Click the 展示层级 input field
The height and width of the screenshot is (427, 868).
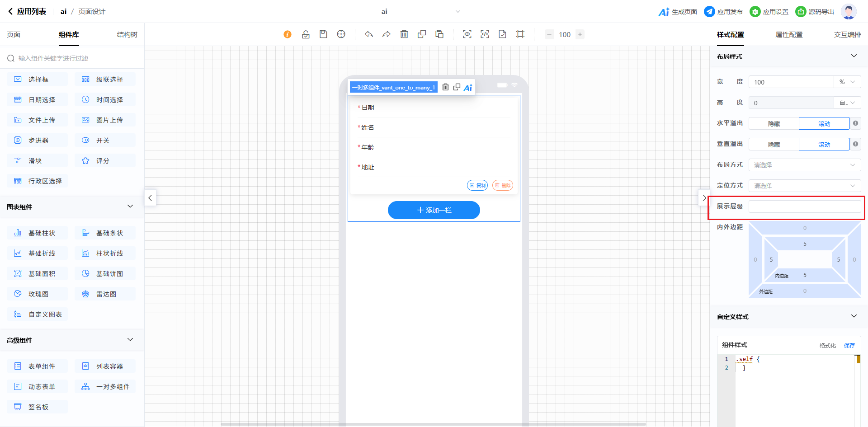(804, 206)
